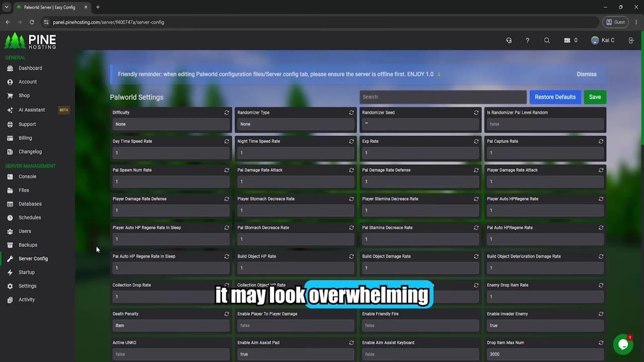Click the server count icon showing 0
This screenshot has height=362, width=644.
pyautogui.click(x=568, y=40)
